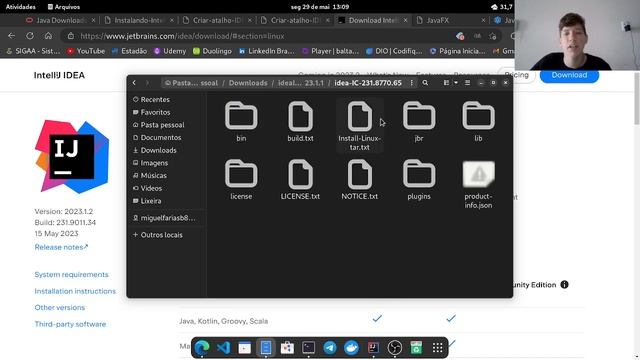Select the product-info.json file
Screen dimensions: 640x360
(478, 184)
